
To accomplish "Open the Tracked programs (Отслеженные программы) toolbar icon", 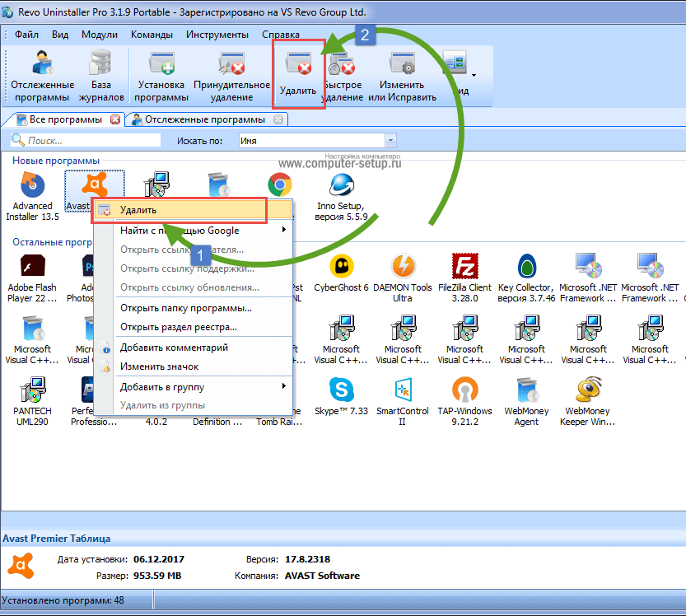I will coord(42,76).
